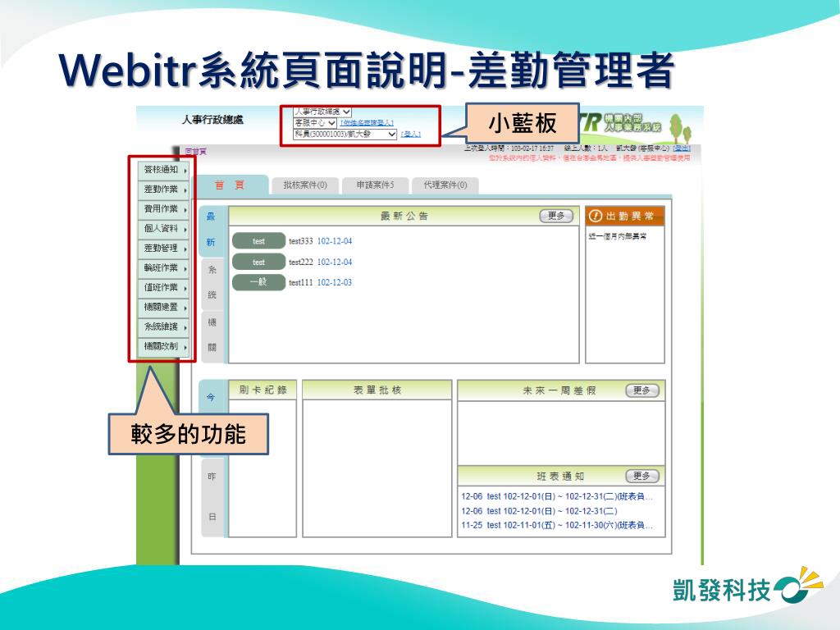Open the 科員(300001003) user dropdown
The width and height of the screenshot is (840, 630).
pos(345,134)
